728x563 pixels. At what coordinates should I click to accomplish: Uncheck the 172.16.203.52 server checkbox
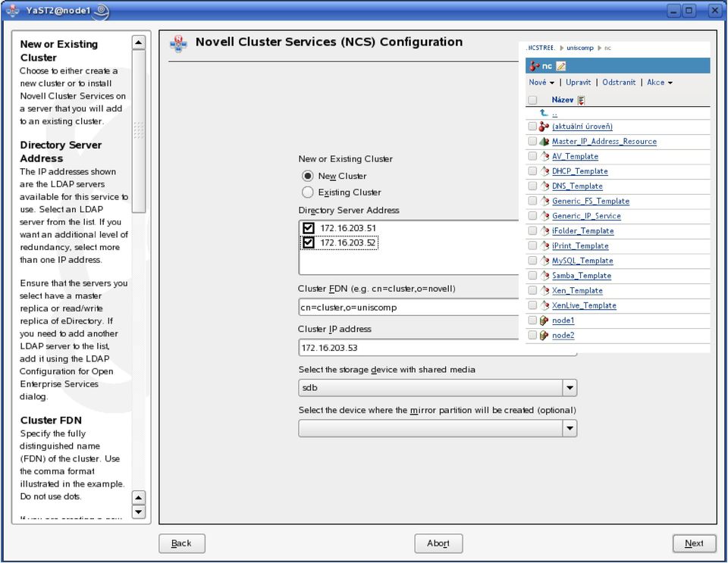point(309,242)
